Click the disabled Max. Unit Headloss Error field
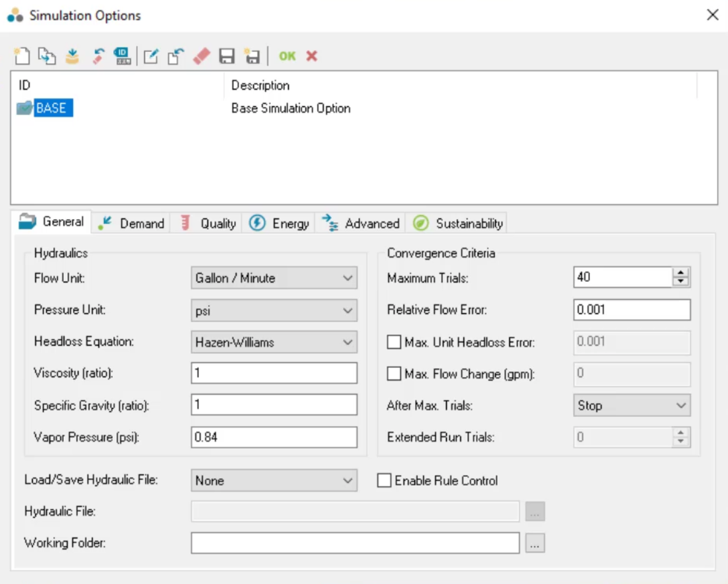728x584 pixels. coord(632,342)
